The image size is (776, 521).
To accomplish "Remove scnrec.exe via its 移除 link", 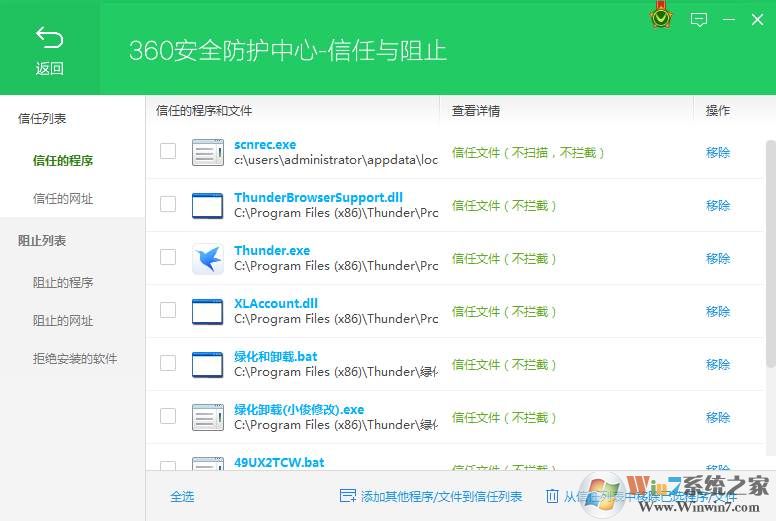I will coord(718,153).
